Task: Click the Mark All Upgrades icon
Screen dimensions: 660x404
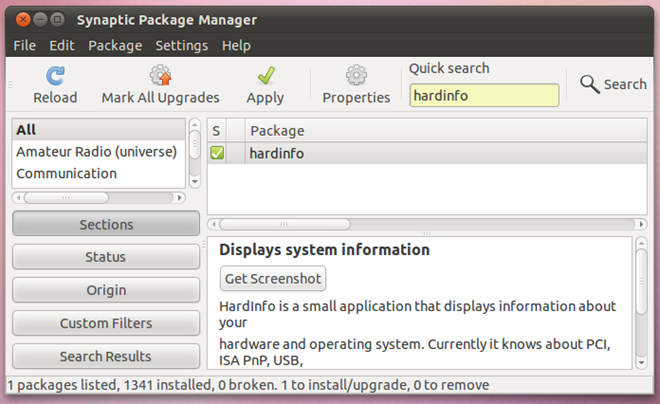Action: click(x=160, y=76)
